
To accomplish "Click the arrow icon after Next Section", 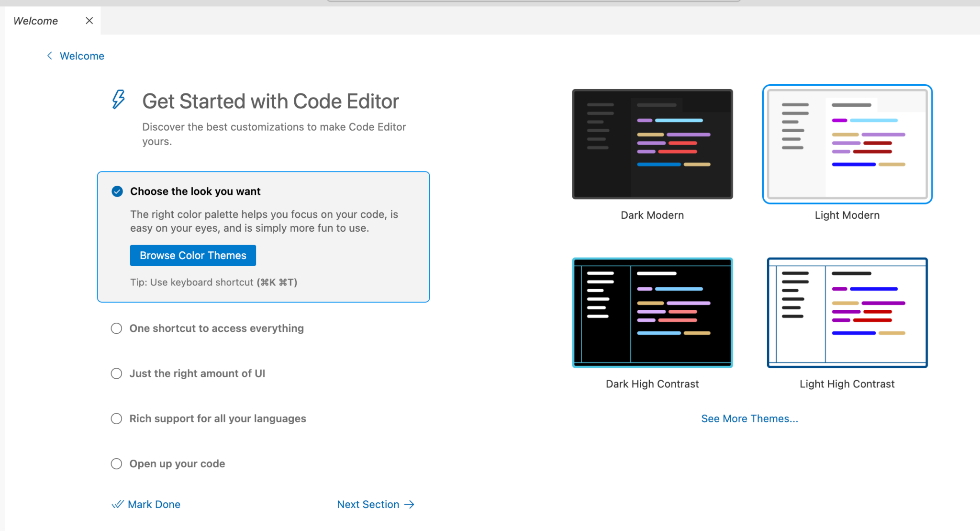I will tap(409, 504).
